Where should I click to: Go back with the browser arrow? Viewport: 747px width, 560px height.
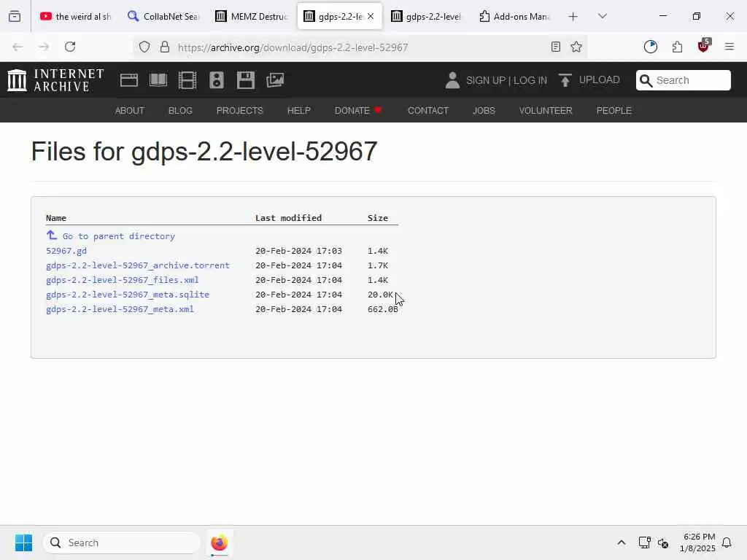(x=18, y=47)
